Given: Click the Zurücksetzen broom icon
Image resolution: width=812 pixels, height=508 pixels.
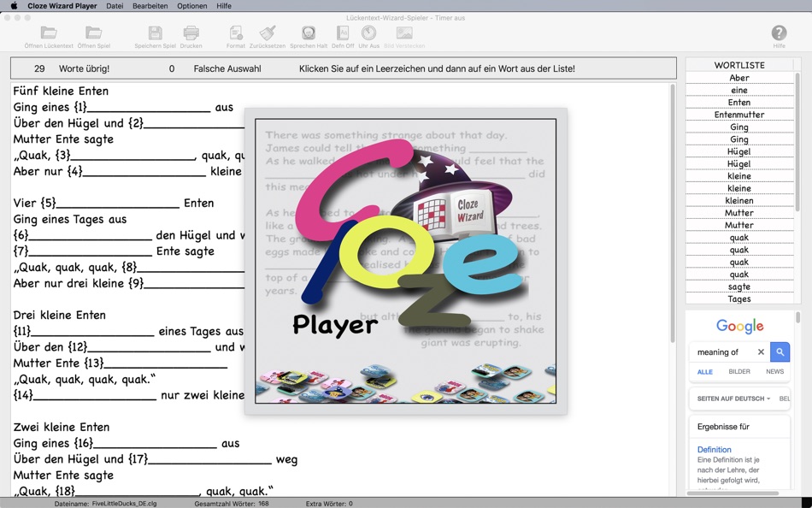Looking at the screenshot, I should 268,33.
